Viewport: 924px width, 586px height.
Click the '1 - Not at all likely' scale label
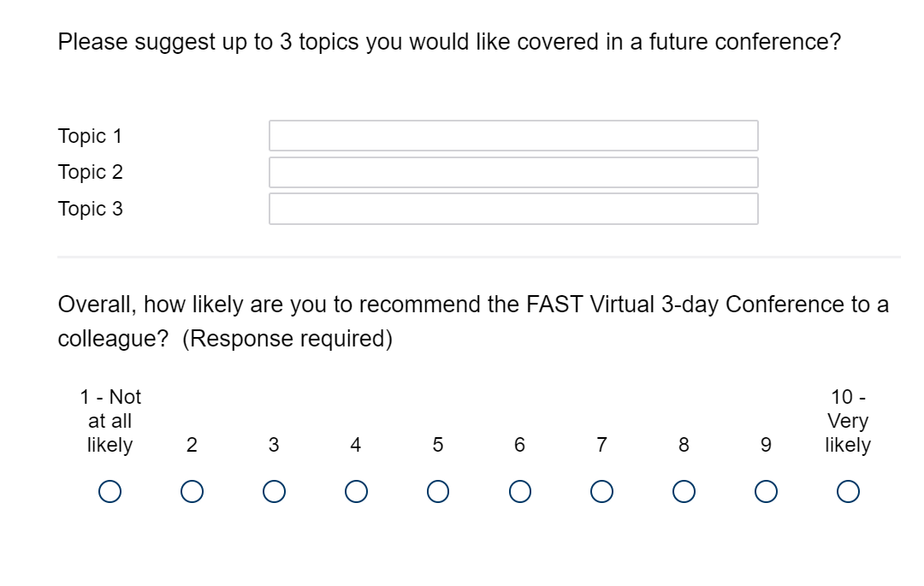point(110,421)
